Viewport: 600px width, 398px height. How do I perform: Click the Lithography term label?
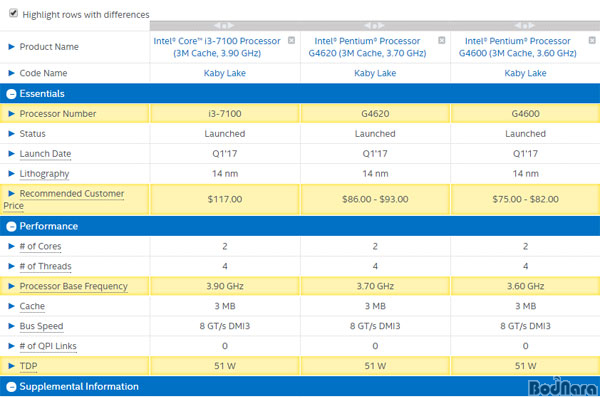click(x=44, y=174)
